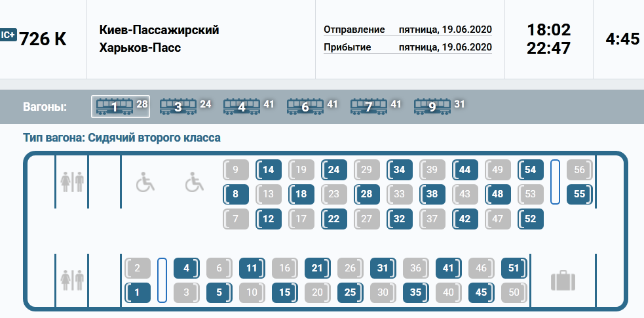Click the upper restroom icon
Viewport: 644px width, 318px height.
pos(71,182)
